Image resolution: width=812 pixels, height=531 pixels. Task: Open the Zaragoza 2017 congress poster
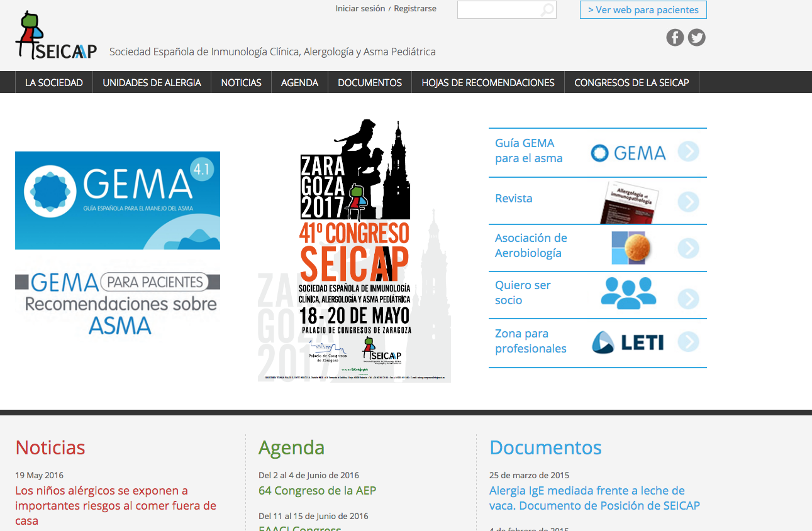(354, 250)
